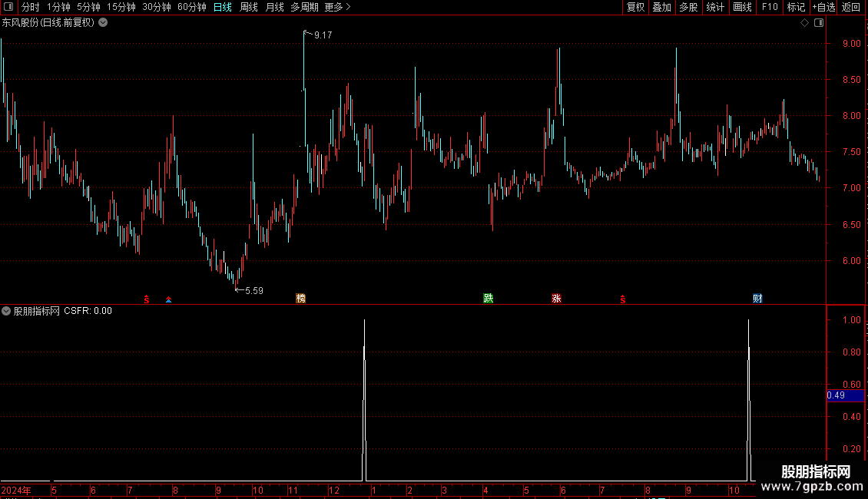Activate the 画线 drawing tools
Image resolution: width=868 pixels, height=499 pixels.
click(742, 7)
